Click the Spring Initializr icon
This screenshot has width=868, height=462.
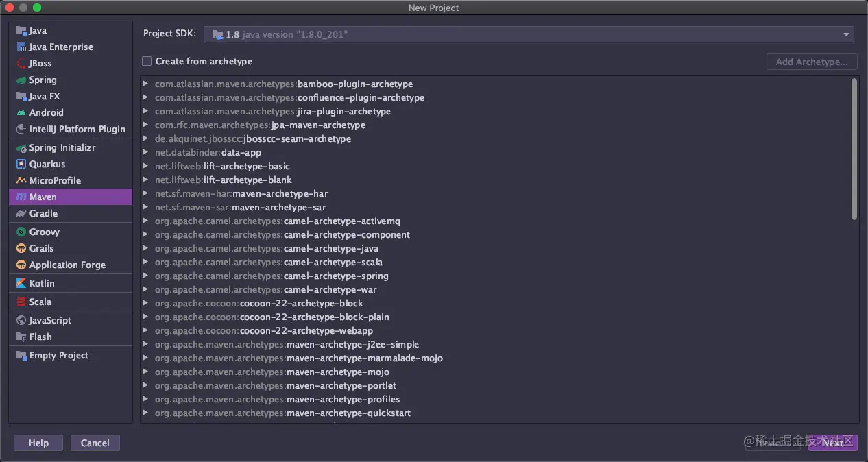(21, 148)
